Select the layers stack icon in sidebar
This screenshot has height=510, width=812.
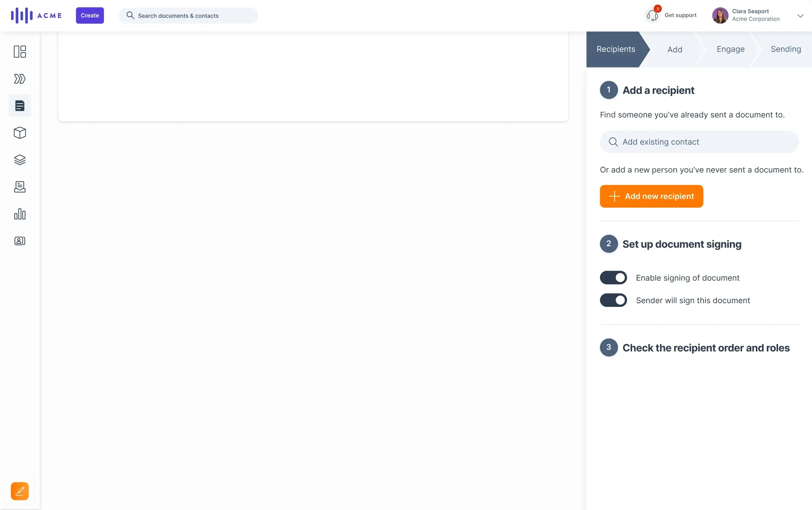(x=19, y=160)
